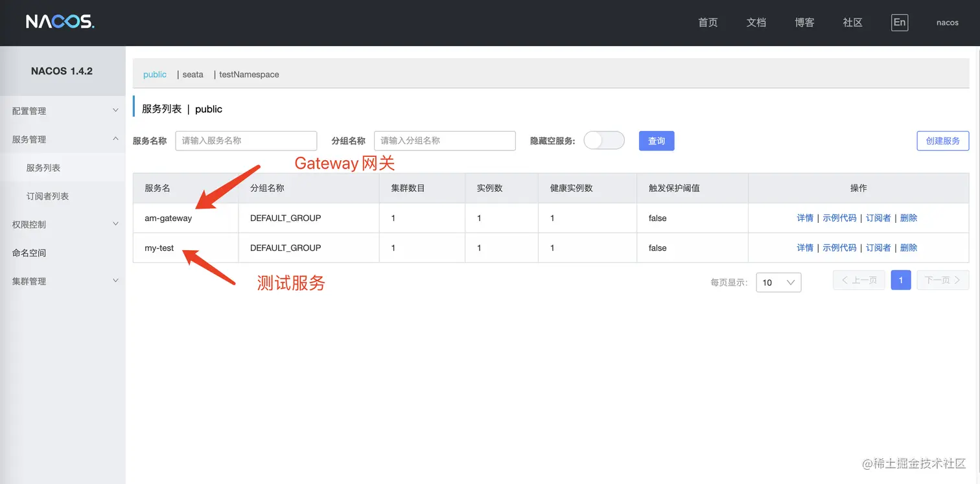Open 订阅者 for am-gateway service
This screenshot has height=484, width=980.
click(878, 218)
